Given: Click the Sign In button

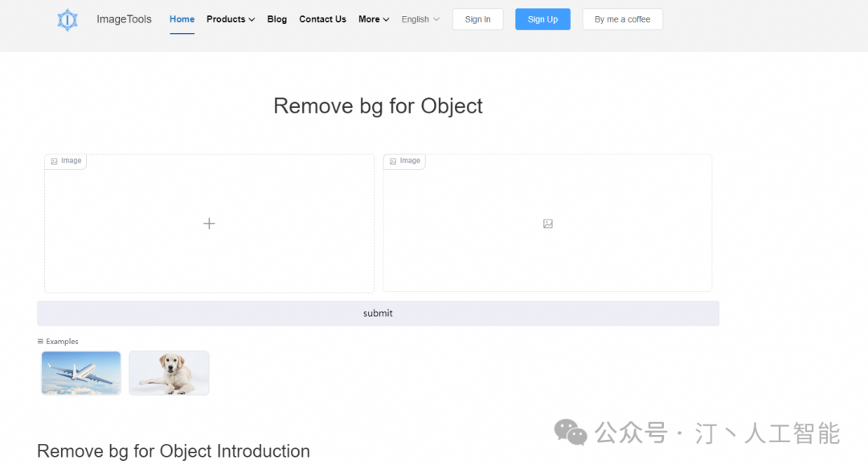Looking at the screenshot, I should point(477,19).
